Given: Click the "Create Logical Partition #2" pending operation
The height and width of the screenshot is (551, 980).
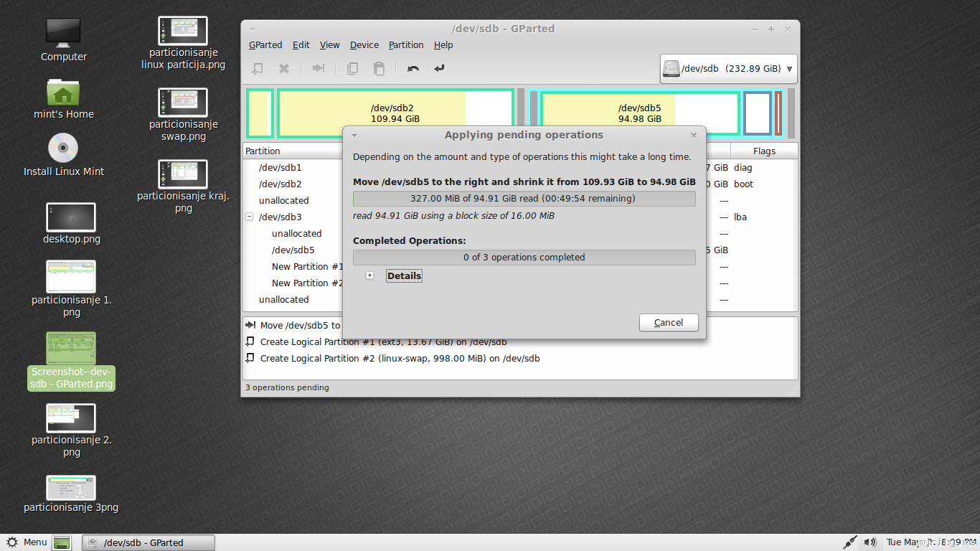Looking at the screenshot, I should point(400,358).
